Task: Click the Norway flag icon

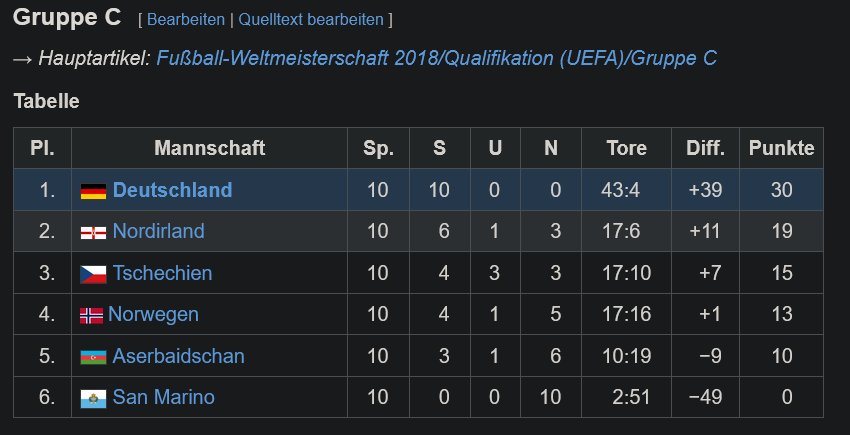Action: click(91, 316)
